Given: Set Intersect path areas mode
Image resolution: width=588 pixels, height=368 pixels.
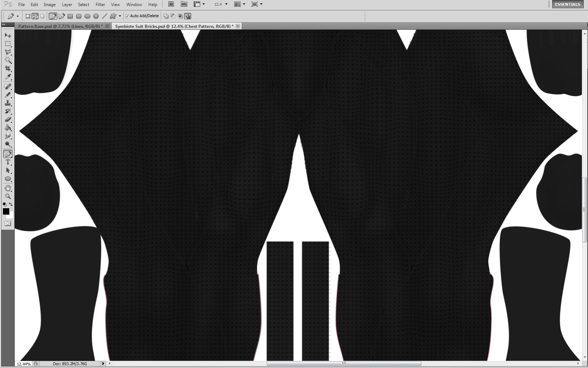Looking at the screenshot, I should [x=180, y=16].
